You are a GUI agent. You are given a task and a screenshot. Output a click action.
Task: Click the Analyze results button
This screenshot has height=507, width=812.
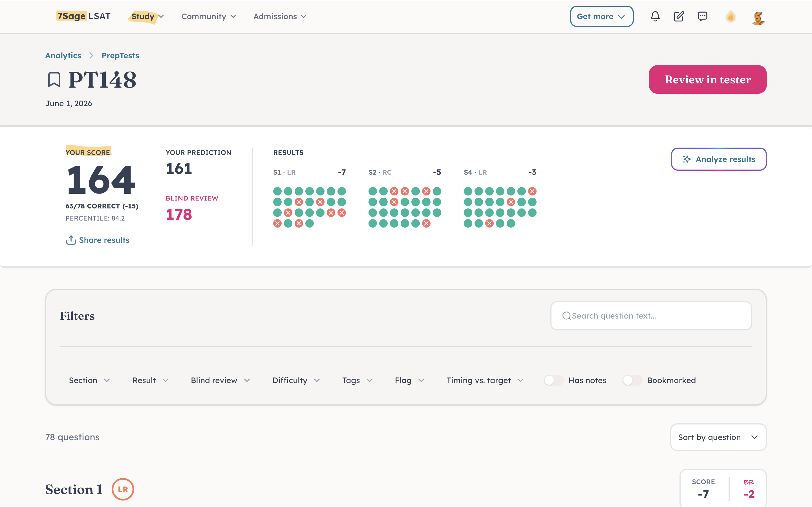pos(719,159)
